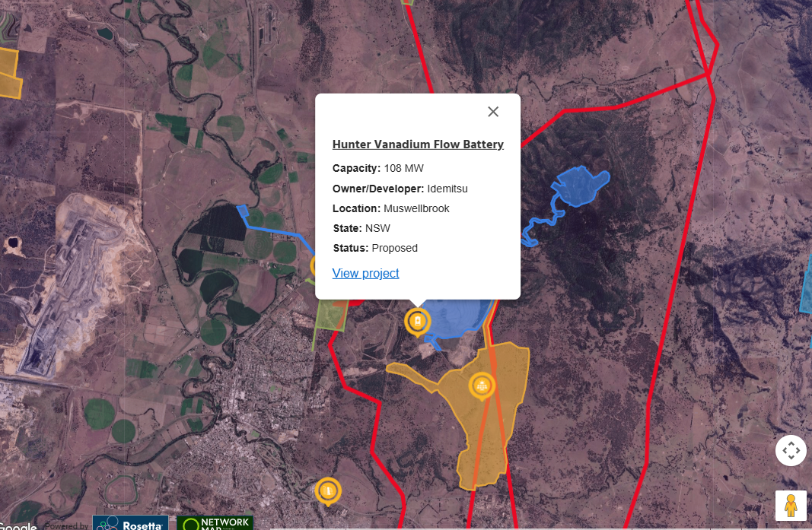Image resolution: width=812 pixels, height=530 pixels.
Task: Click the Hunter Vanadium Flow Battery title
Action: click(418, 144)
